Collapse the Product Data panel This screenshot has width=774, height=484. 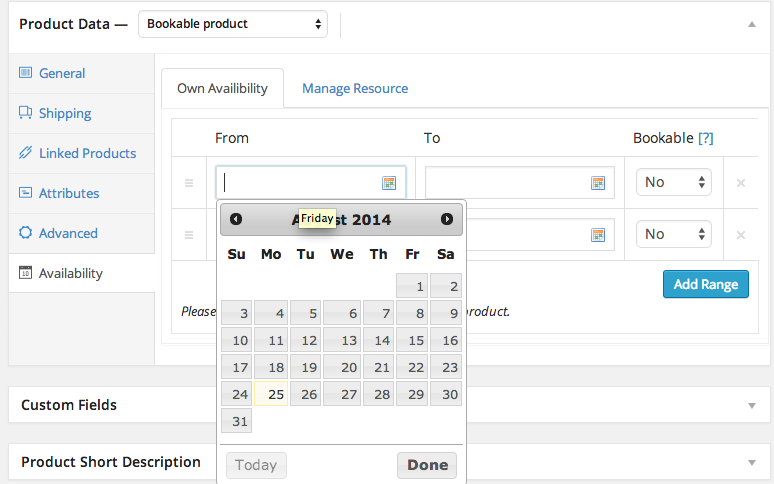(752, 23)
